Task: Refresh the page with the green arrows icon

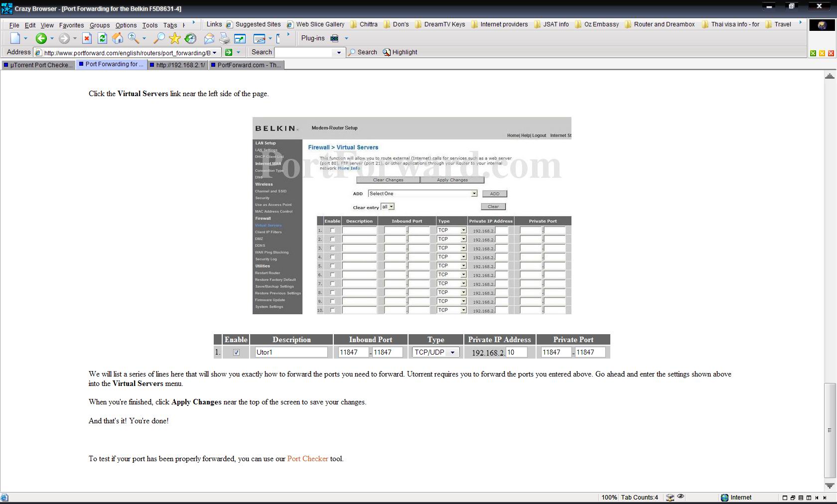Action: (x=102, y=38)
